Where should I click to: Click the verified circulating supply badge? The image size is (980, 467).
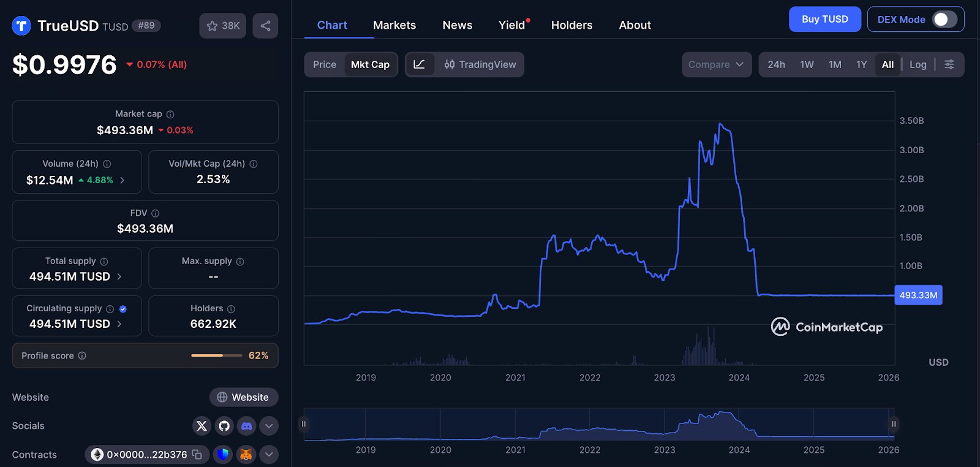123,309
